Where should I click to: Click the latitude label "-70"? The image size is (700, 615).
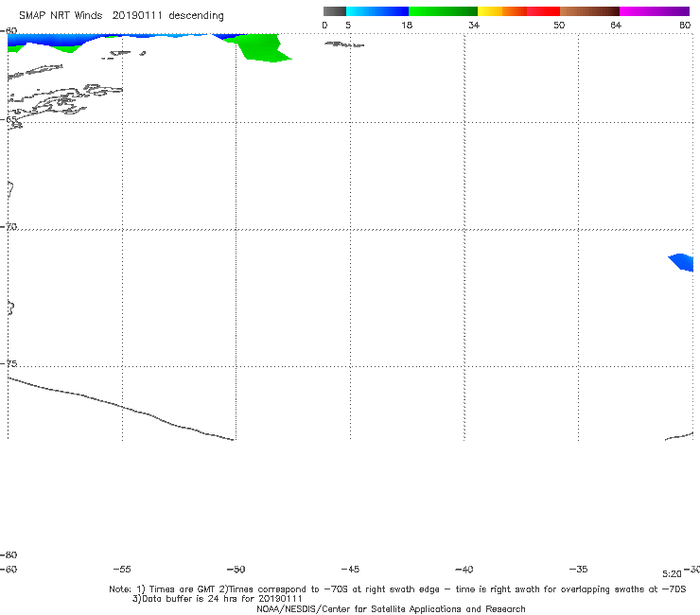pos(9,227)
